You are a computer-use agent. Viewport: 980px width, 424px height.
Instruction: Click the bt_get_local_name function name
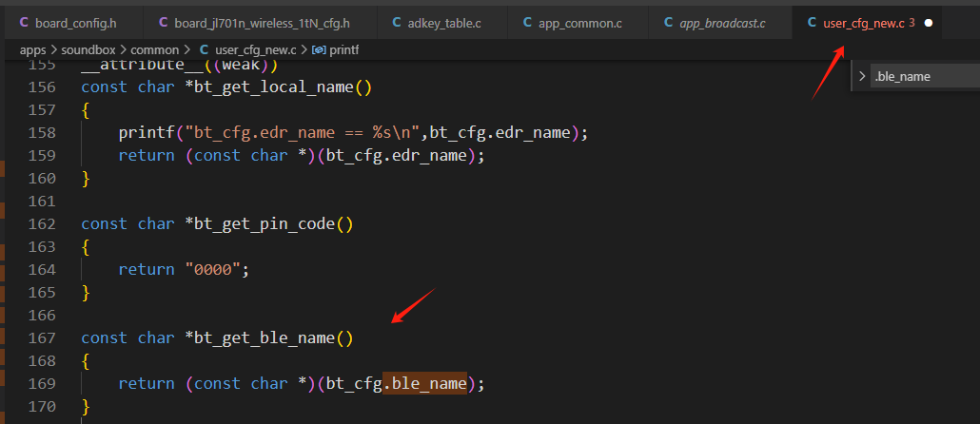pyautogui.click(x=274, y=87)
